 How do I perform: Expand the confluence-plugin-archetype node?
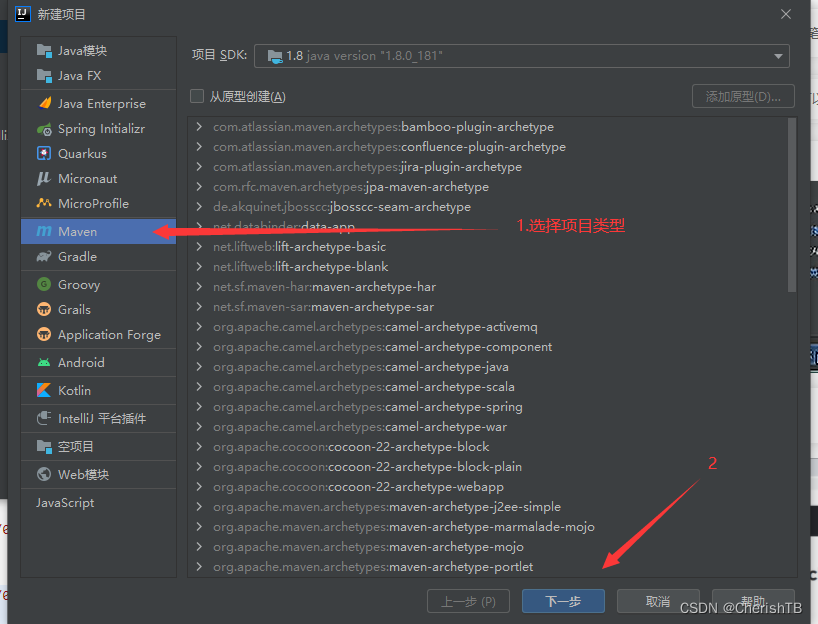[x=199, y=147]
